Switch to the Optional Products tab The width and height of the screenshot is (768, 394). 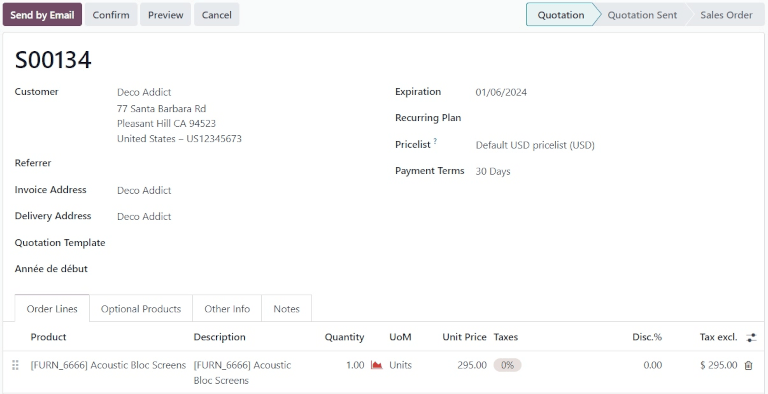tap(141, 309)
